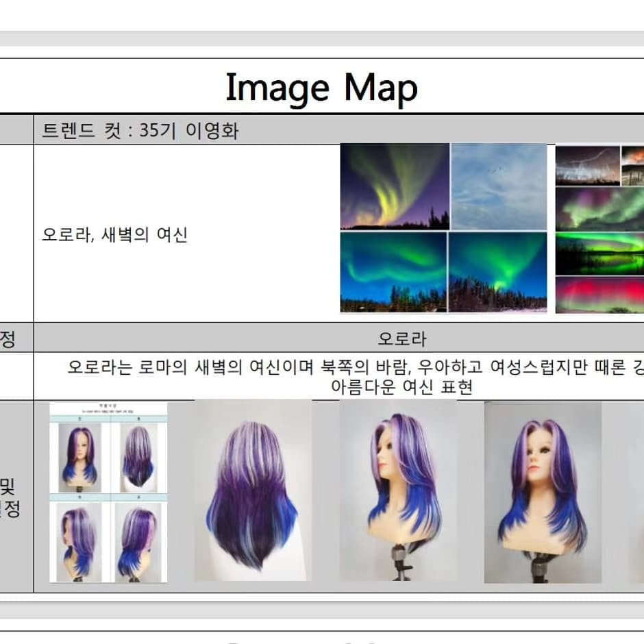Open the green aurora over lake reflection photo
This screenshot has height=644, width=644.
click(x=599, y=253)
